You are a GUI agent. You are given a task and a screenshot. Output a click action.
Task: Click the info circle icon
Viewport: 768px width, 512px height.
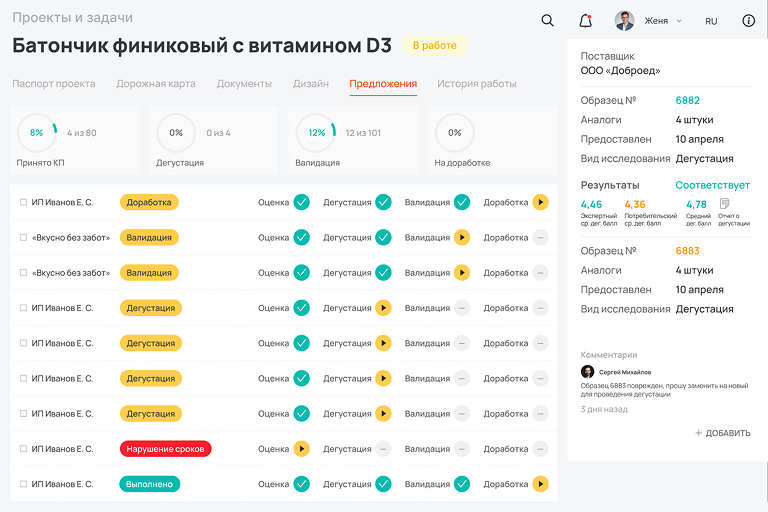coord(749,20)
